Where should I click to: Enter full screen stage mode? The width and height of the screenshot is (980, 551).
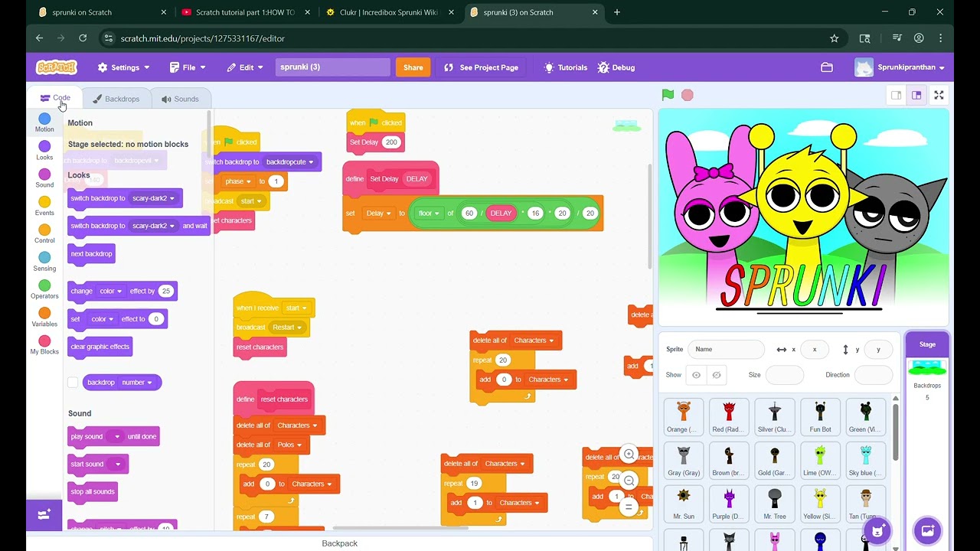tap(939, 95)
